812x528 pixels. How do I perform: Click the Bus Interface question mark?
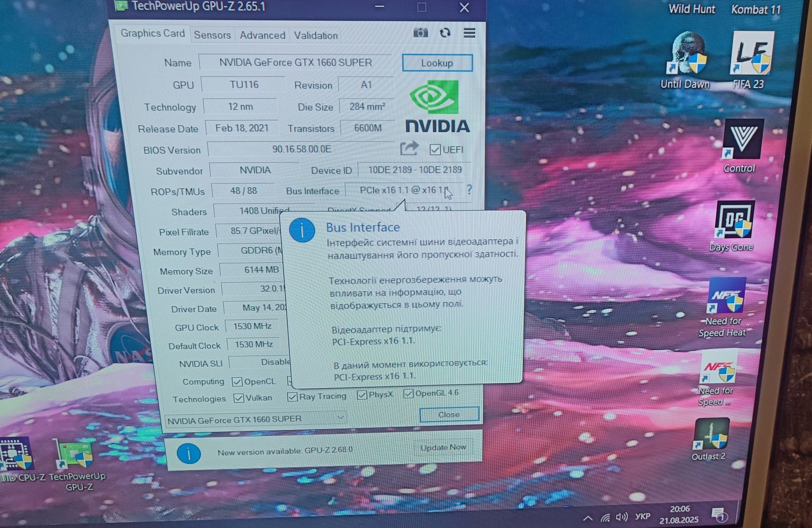(x=469, y=189)
